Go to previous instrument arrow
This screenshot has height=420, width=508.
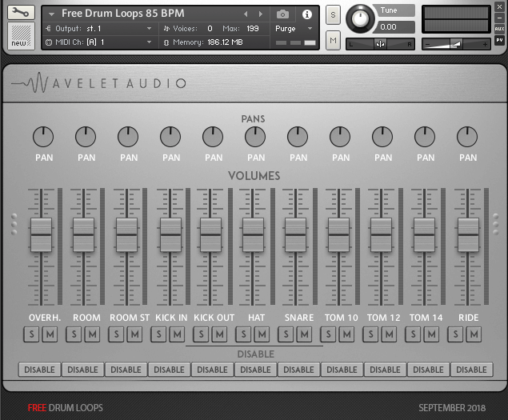coord(246,14)
